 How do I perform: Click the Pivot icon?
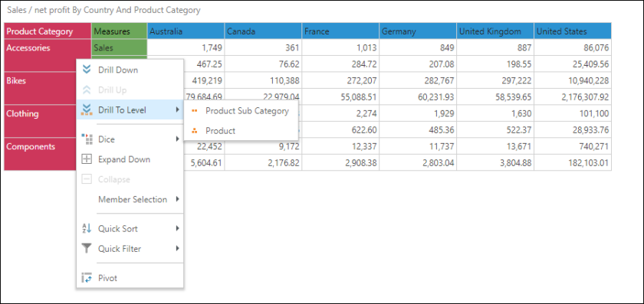(x=87, y=278)
